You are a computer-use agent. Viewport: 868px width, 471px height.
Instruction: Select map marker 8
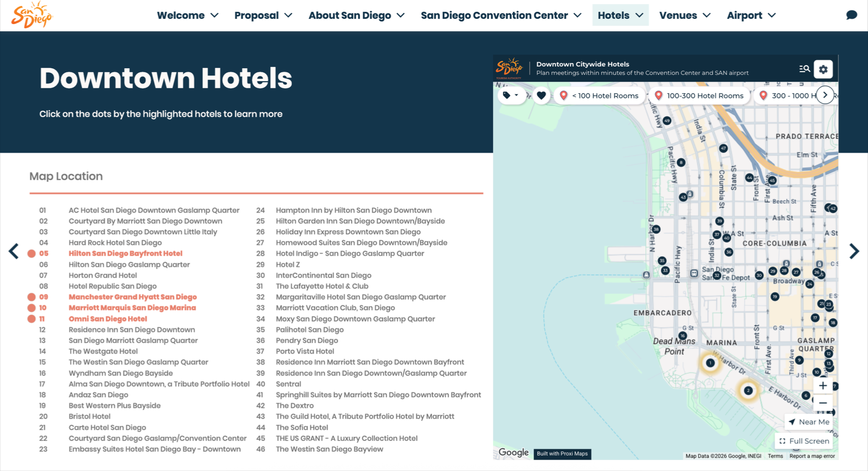tap(681, 162)
